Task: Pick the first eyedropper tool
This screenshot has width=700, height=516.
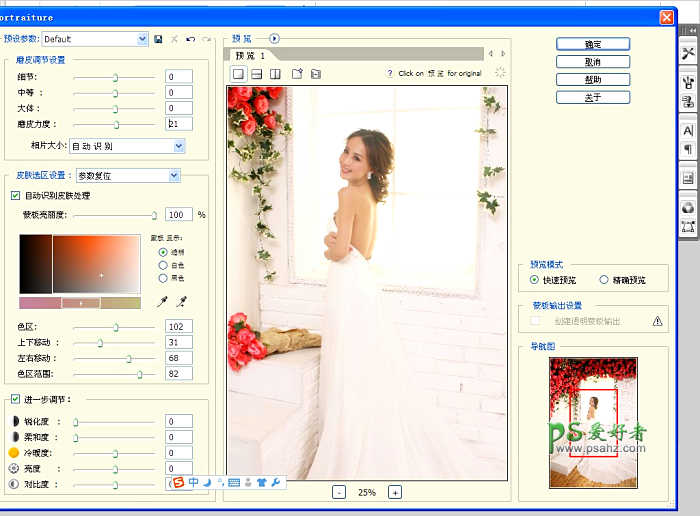Action: pos(163,301)
